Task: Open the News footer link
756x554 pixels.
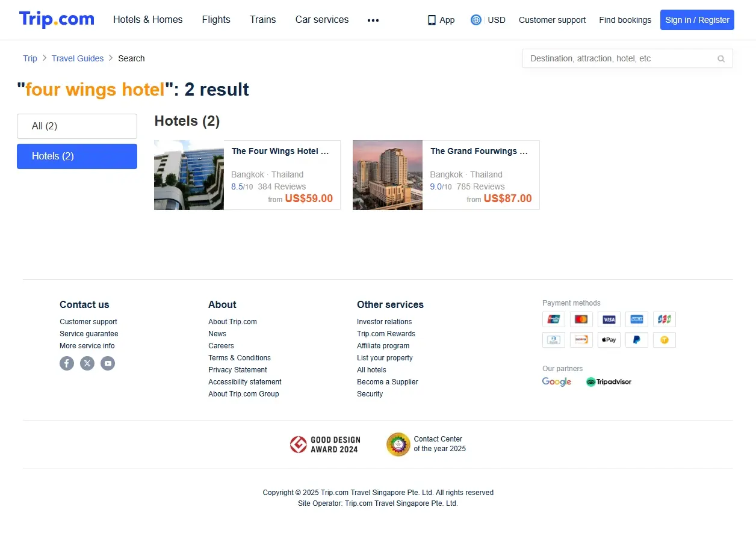Action: pyautogui.click(x=217, y=334)
